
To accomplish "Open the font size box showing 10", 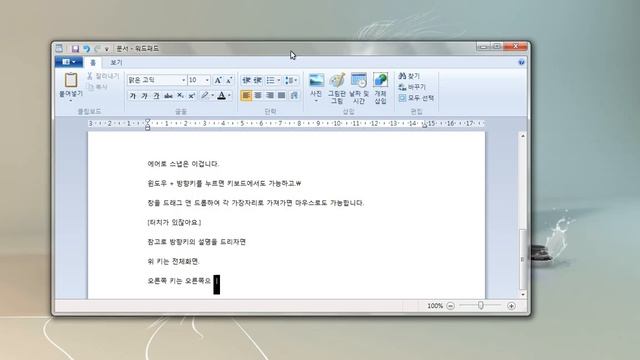I will pyautogui.click(x=199, y=80).
